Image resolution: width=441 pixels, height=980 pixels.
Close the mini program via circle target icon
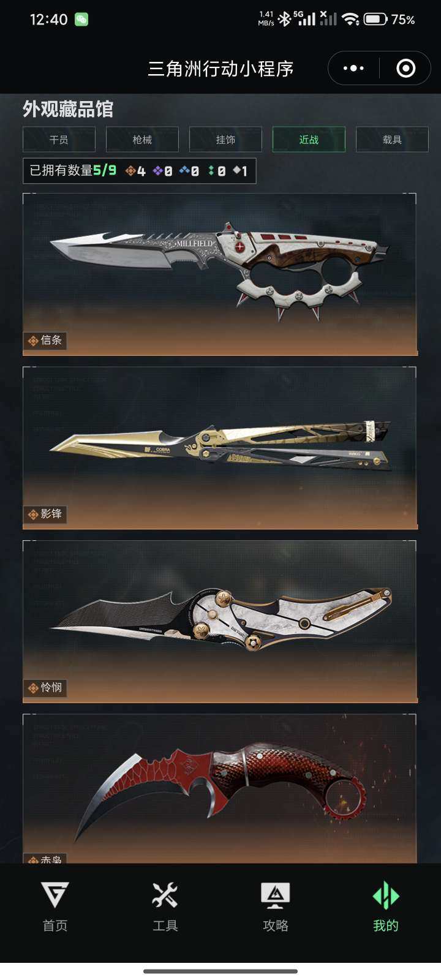pyautogui.click(x=405, y=68)
